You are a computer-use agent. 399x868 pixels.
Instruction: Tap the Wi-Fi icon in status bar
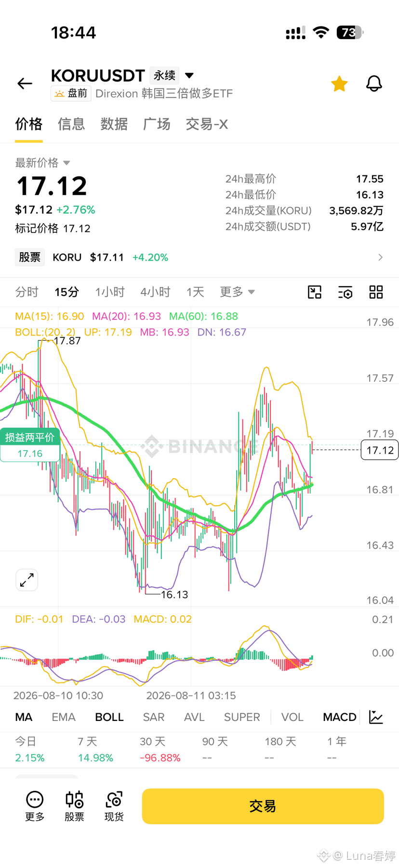click(x=321, y=32)
